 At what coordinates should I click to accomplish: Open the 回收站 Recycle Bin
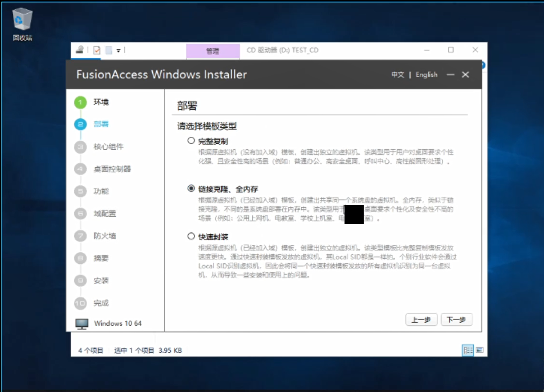tap(21, 19)
